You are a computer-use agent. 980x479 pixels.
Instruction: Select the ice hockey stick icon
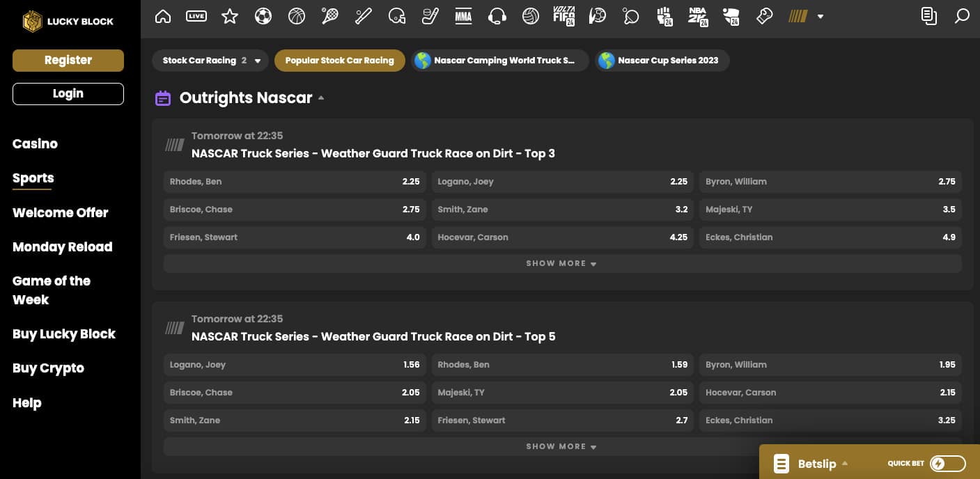point(430,16)
